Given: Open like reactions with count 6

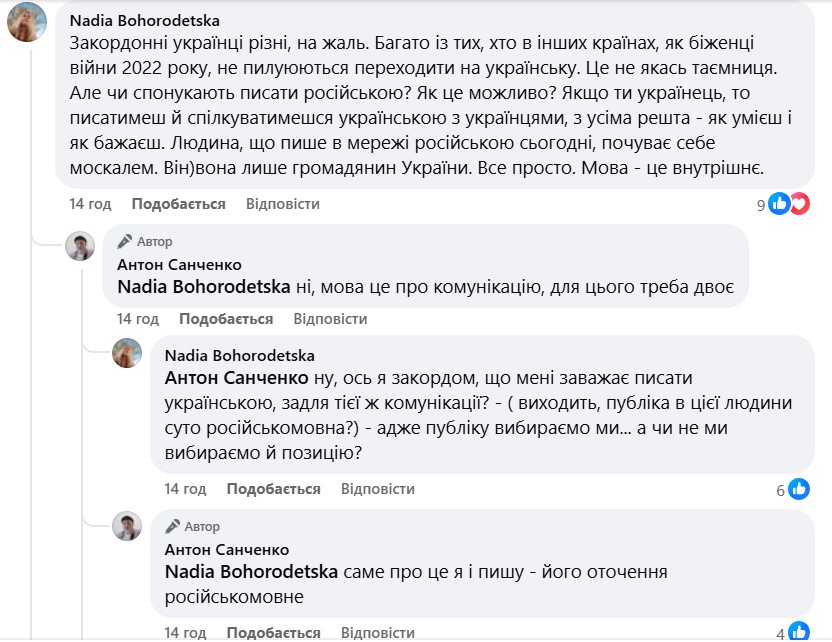Looking at the screenshot, I should (798, 490).
